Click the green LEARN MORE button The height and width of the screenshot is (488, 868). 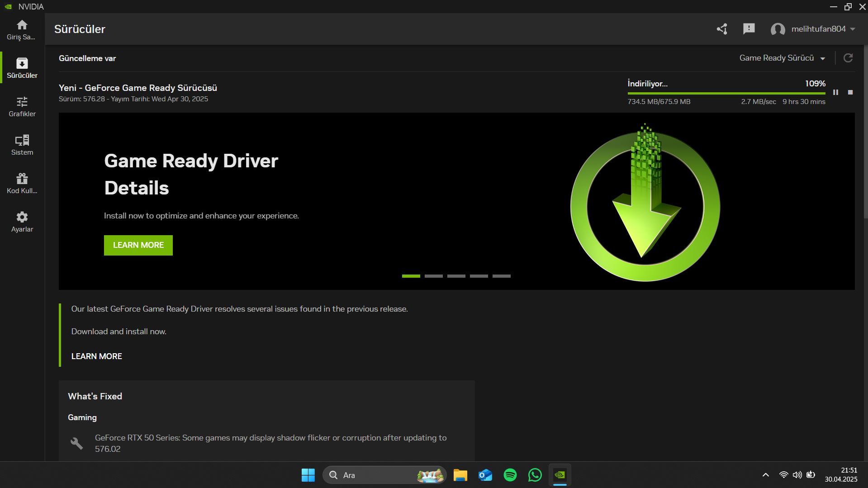coord(138,245)
